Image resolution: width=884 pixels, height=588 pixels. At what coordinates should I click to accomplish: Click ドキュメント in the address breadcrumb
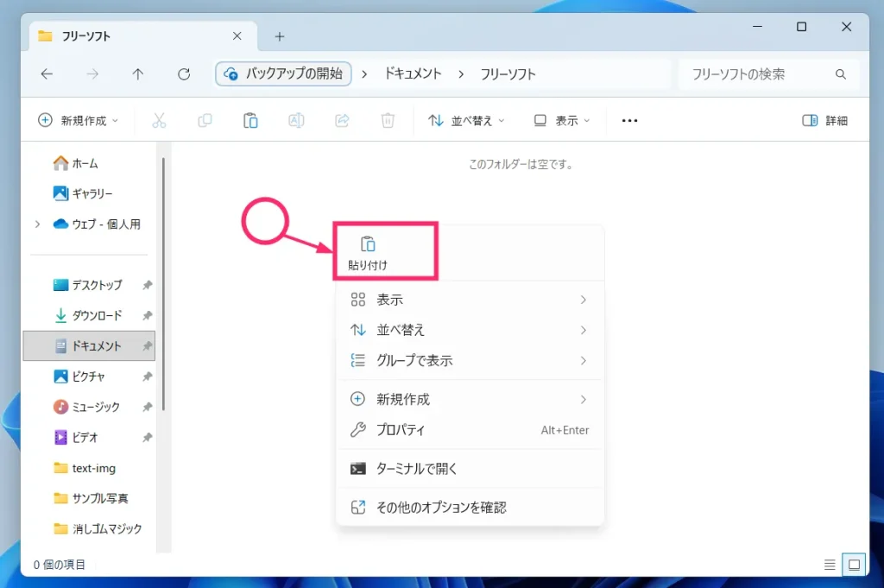pyautogui.click(x=413, y=74)
